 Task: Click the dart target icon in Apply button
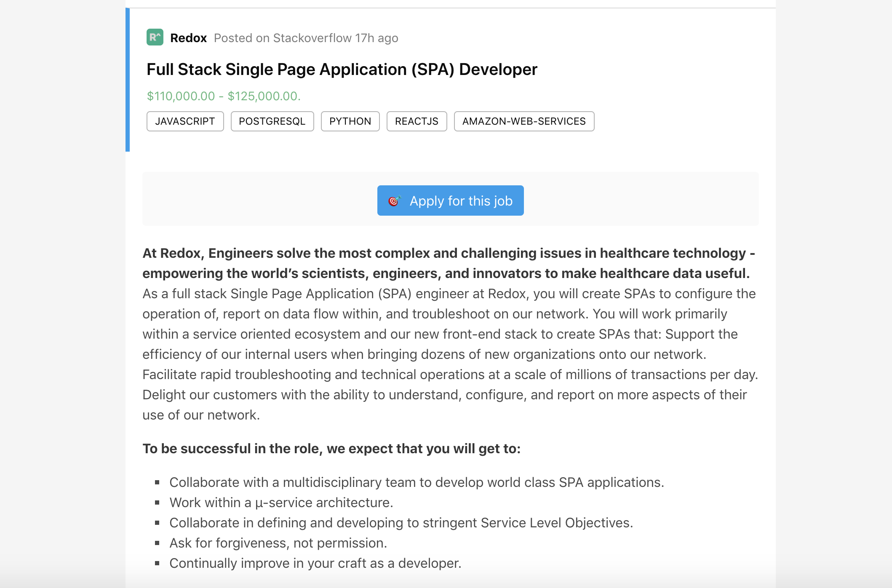point(394,201)
